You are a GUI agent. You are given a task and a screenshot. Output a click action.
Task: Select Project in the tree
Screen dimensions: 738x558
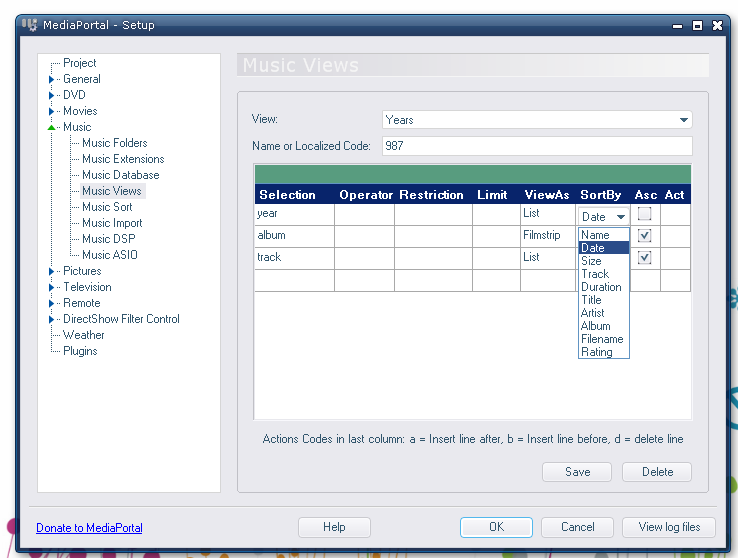tap(80, 63)
